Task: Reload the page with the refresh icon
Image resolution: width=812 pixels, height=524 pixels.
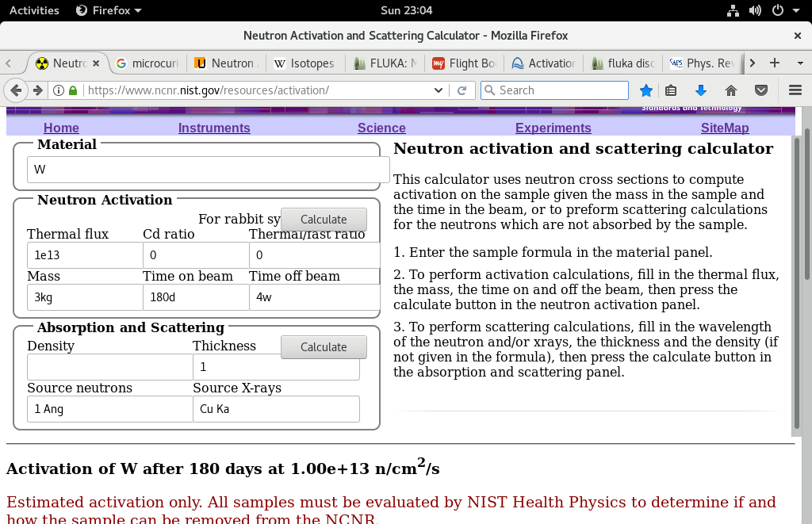Action: 462,90
